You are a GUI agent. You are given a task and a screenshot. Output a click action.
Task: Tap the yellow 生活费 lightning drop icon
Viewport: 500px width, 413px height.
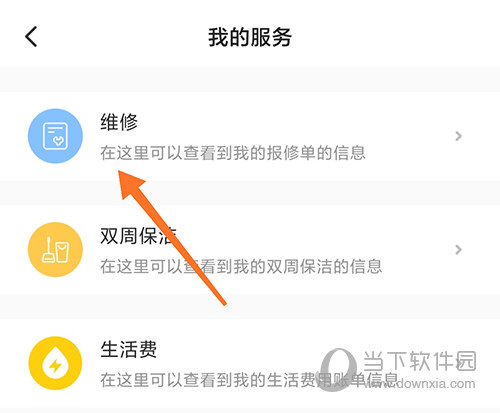(55, 363)
